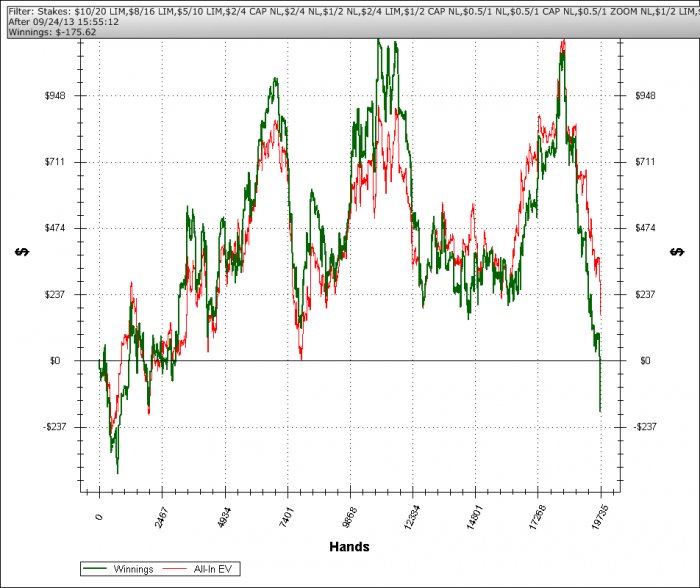Click the After 09/24/13 15:55:12 text
Viewport: 700px width, 588px height.
click(x=63, y=21)
